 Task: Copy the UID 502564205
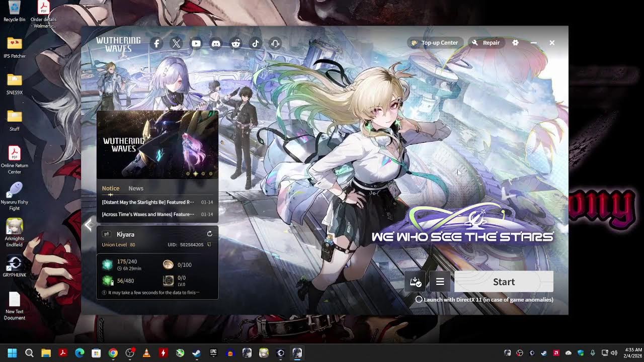click(x=209, y=245)
